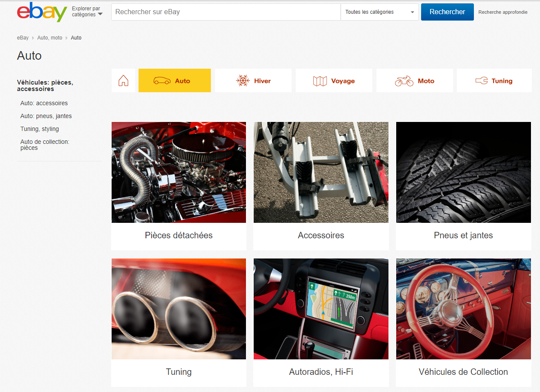Click the map icon for Voyage

pyautogui.click(x=320, y=81)
